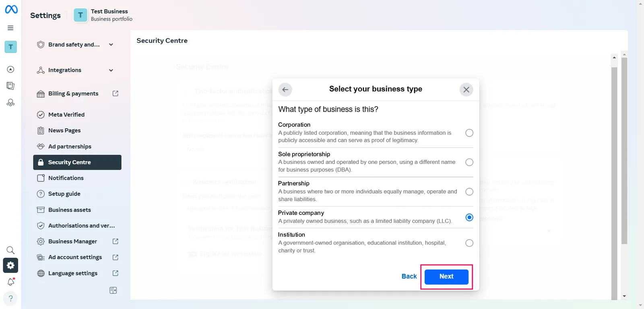Select the Sole proprietorship radio button
The image size is (644, 309).
tap(469, 162)
